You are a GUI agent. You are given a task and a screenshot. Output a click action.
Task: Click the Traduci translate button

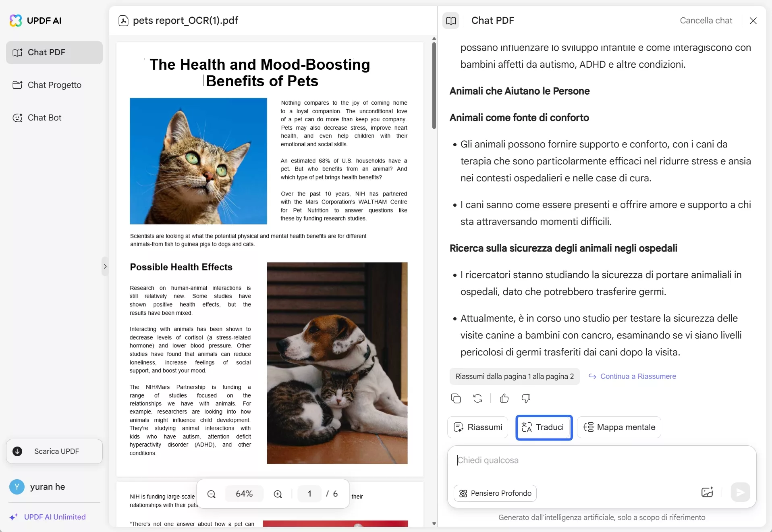pos(544,428)
